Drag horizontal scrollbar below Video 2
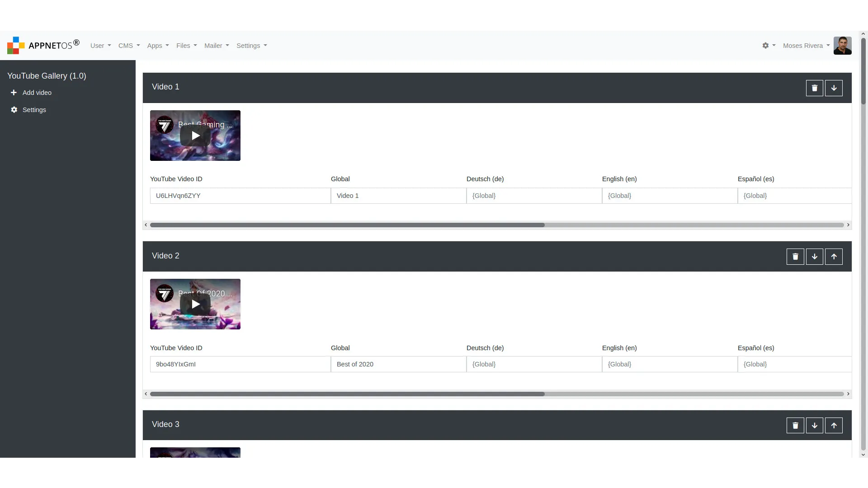 point(347,393)
